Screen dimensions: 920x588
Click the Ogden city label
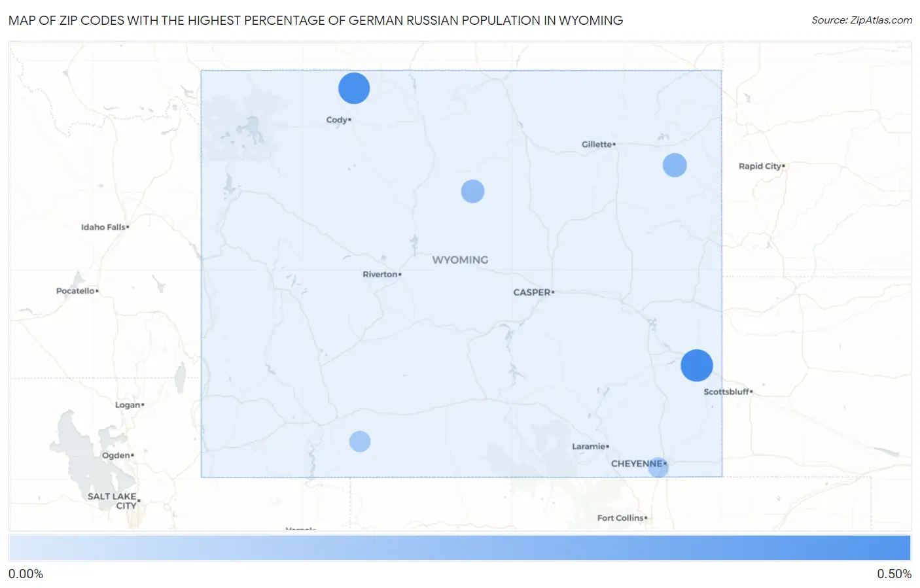[116, 455]
